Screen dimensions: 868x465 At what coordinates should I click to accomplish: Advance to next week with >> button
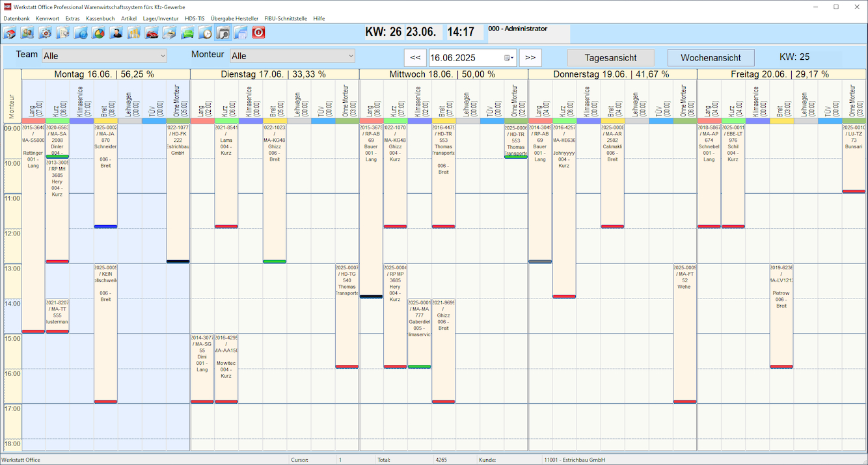click(530, 58)
